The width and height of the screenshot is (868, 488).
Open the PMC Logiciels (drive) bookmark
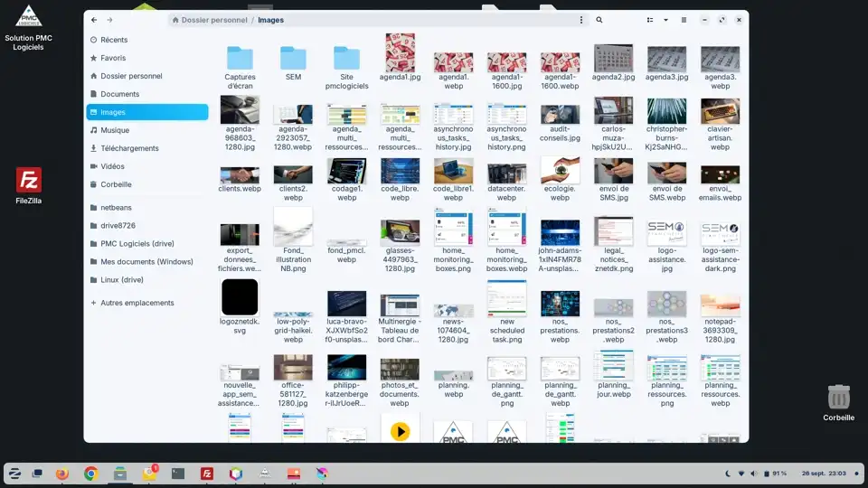click(137, 243)
